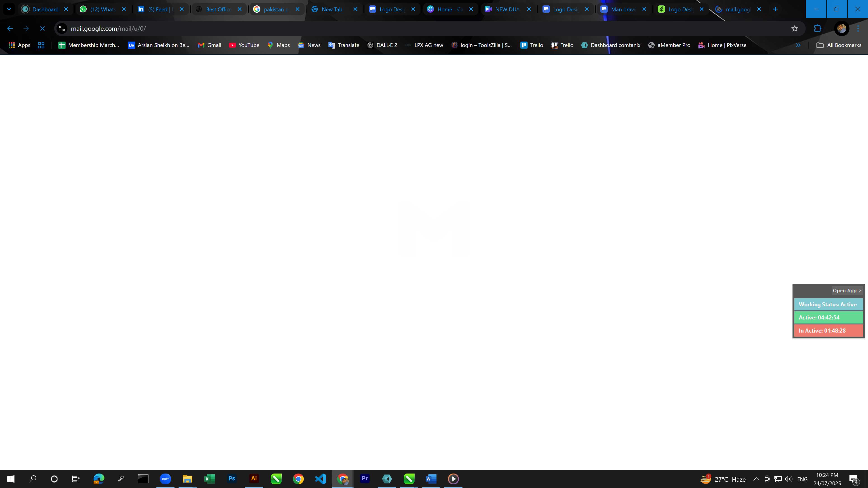Close the mail.google tab
The image size is (868, 488).
point(759,9)
